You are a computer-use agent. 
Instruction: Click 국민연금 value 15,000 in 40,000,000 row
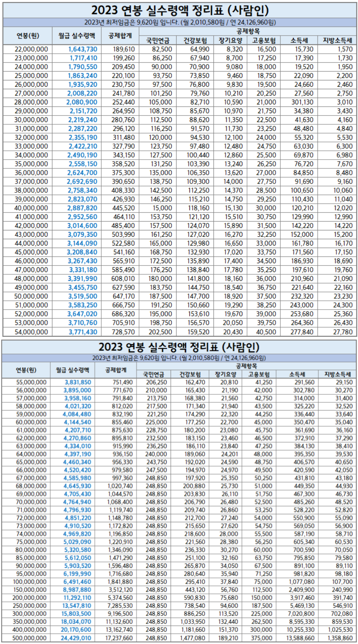tap(162, 208)
